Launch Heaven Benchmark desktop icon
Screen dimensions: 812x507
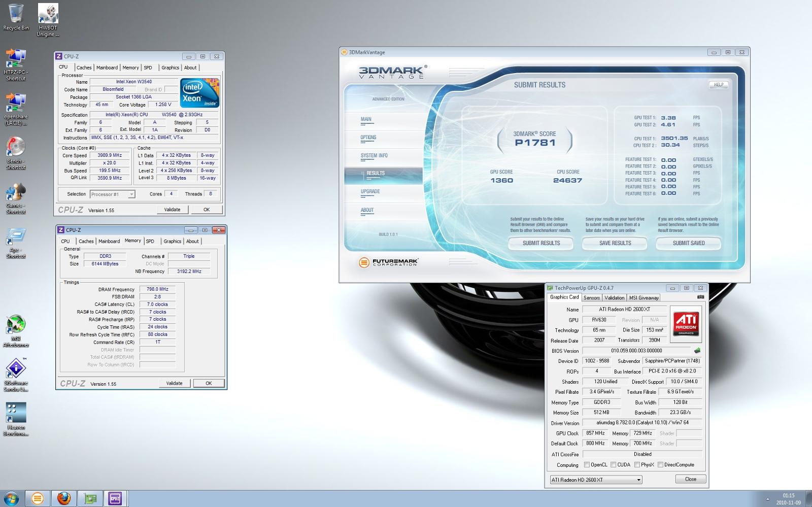(x=16, y=420)
